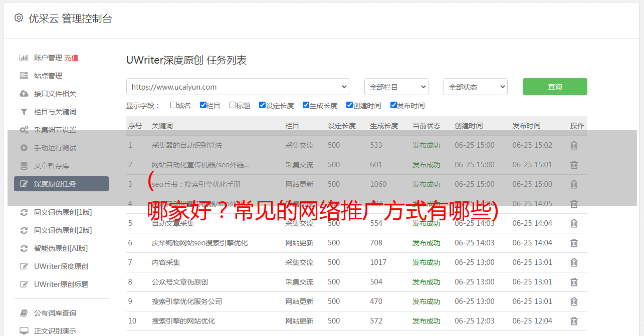Click the green 查询 button
This screenshot has width=644, height=336.
click(555, 87)
